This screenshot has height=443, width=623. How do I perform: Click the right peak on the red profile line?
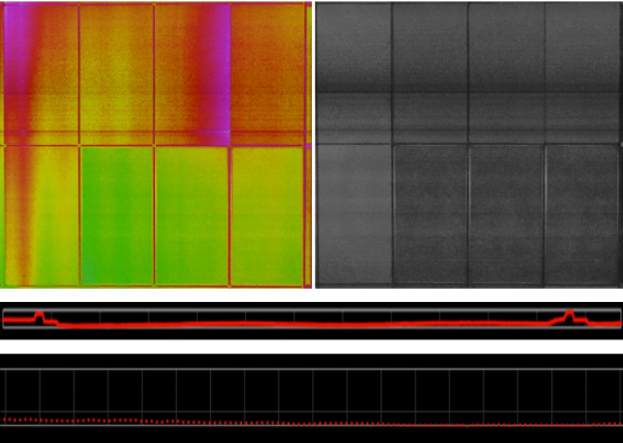tap(570, 315)
